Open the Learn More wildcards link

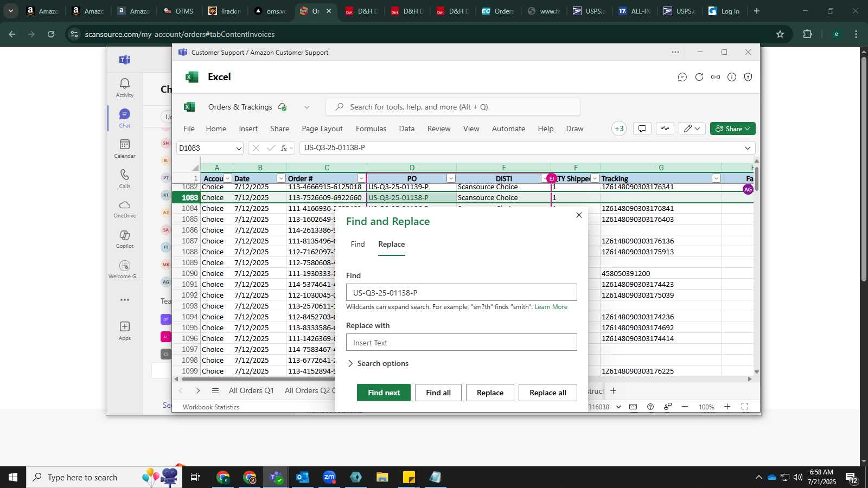click(551, 307)
